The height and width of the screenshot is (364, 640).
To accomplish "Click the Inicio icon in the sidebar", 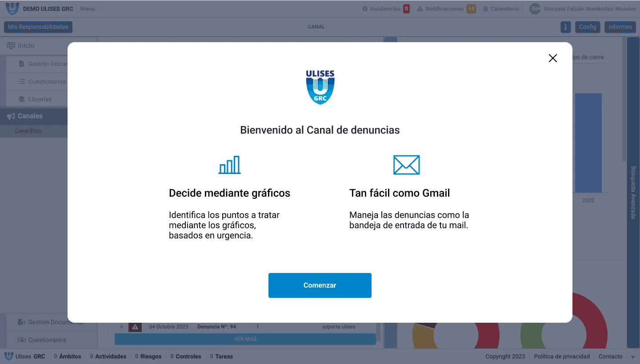I will [x=11, y=46].
